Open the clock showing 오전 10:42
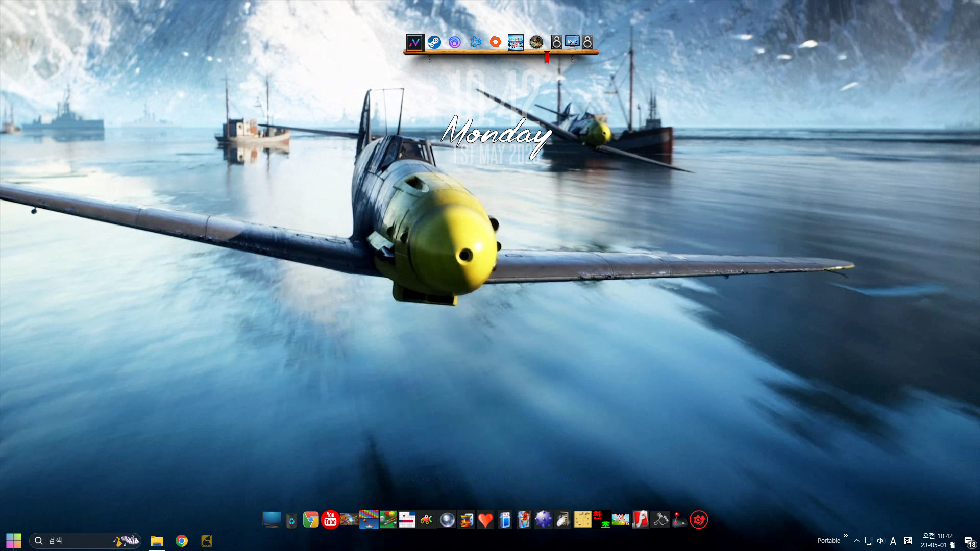This screenshot has height=551, width=980. [x=938, y=541]
